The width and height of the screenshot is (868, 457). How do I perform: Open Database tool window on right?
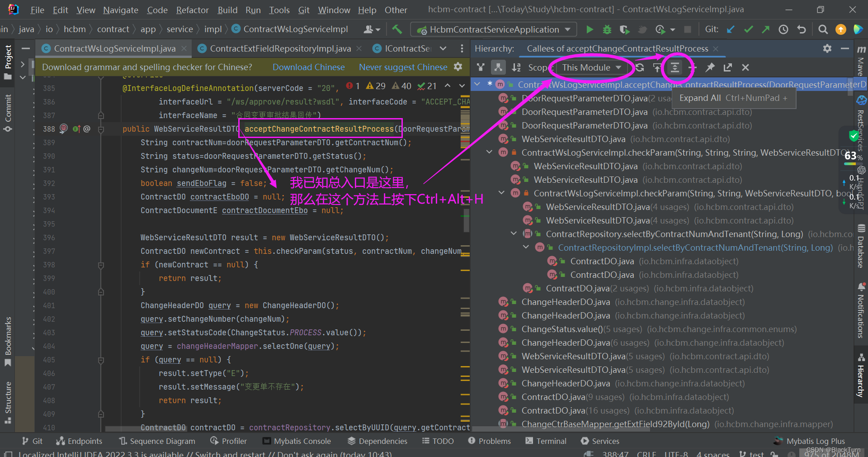pyautogui.click(x=861, y=247)
